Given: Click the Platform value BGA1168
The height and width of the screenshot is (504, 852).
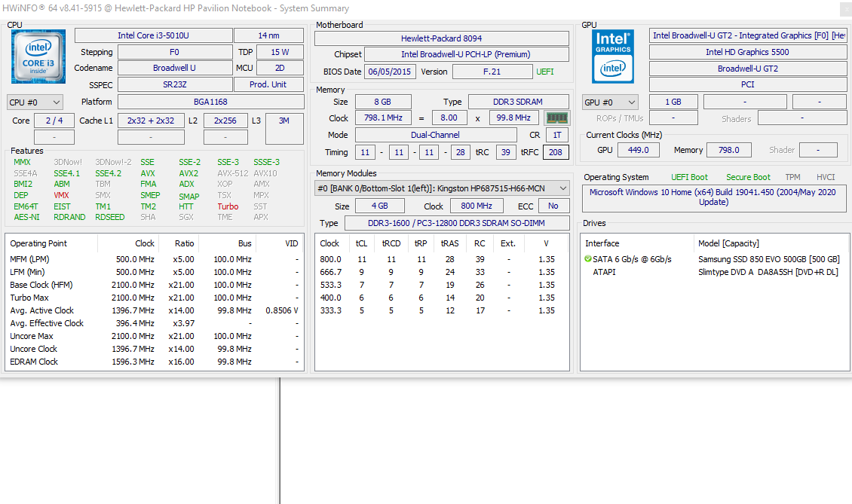Looking at the screenshot, I should [211, 102].
